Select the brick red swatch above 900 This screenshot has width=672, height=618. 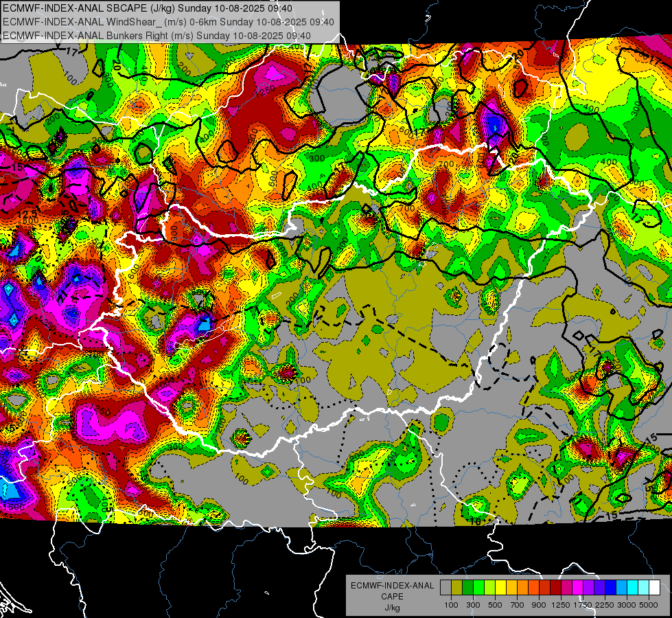pyautogui.click(x=544, y=588)
